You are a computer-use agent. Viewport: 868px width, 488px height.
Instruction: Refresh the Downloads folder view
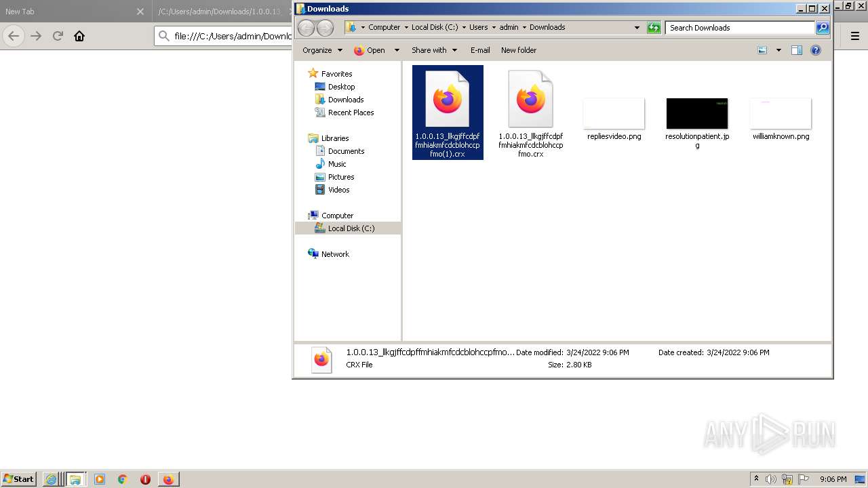[x=654, y=28]
